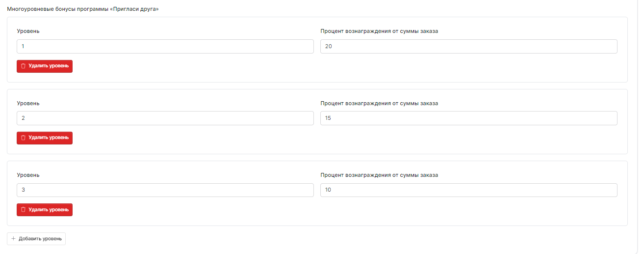Click the «Многоуровневые бонусы программы» section heading
The width and height of the screenshot is (644, 254).
[83, 9]
